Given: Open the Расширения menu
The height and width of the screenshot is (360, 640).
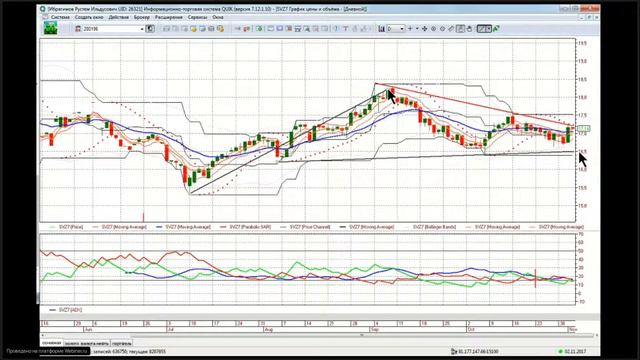Looking at the screenshot, I should tap(169, 18).
